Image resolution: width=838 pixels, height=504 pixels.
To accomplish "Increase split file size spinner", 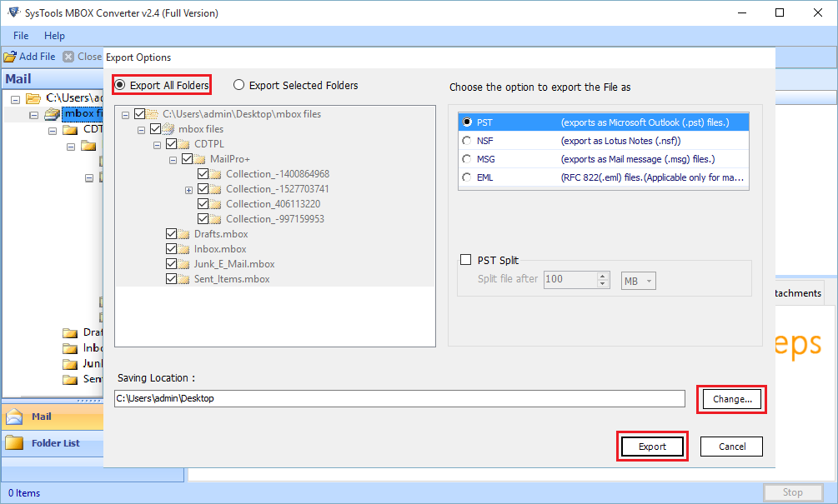I will click(x=603, y=276).
